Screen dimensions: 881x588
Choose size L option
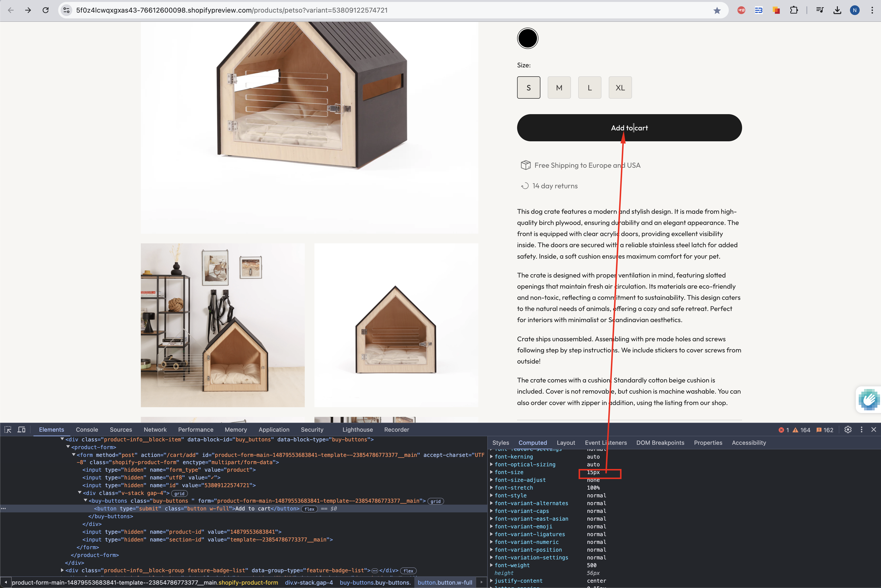point(590,88)
